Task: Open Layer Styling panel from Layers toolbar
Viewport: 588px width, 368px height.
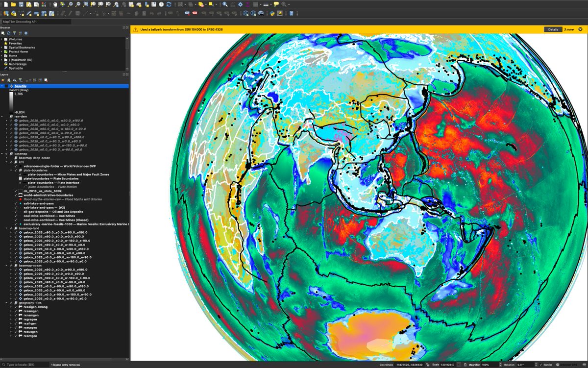Action: 3,80
